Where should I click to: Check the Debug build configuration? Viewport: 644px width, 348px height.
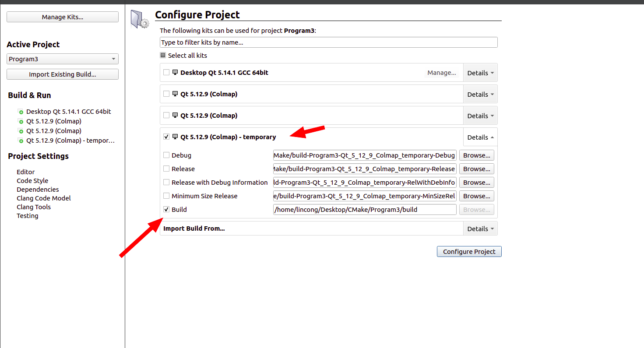[166, 155]
